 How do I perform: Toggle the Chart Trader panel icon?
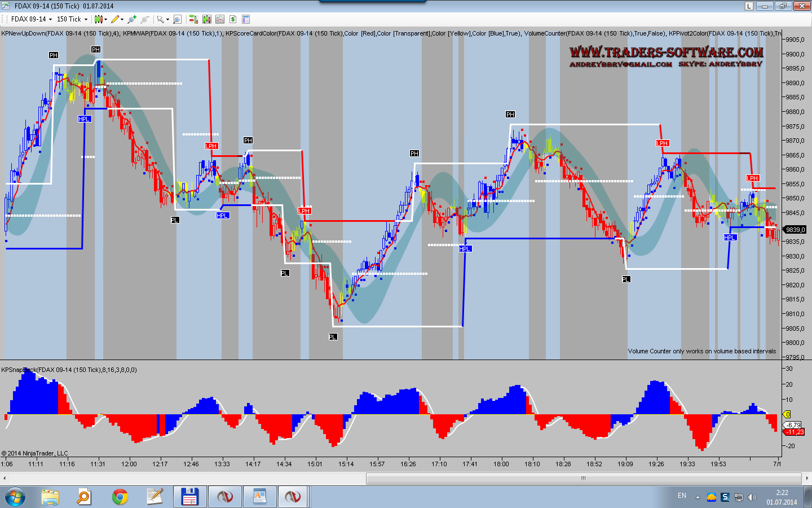193,19
